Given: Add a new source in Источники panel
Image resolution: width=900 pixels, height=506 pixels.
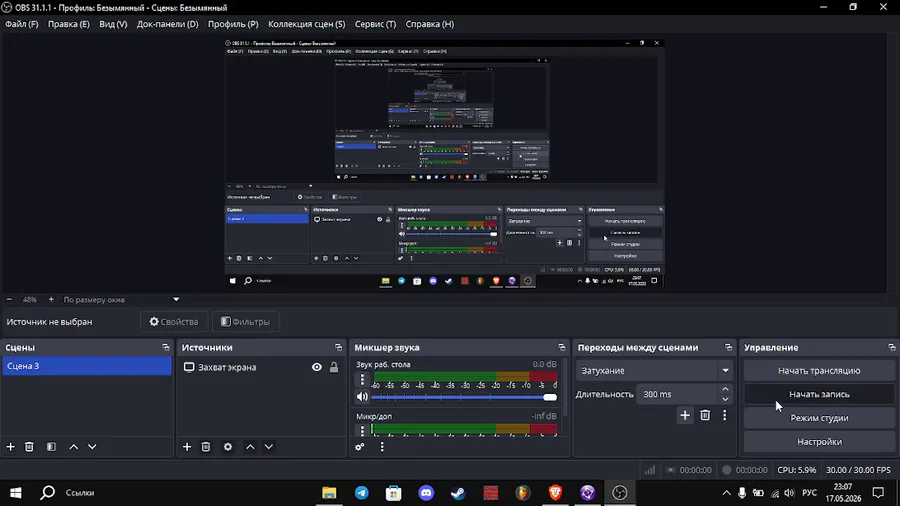Looking at the screenshot, I should pos(187,446).
